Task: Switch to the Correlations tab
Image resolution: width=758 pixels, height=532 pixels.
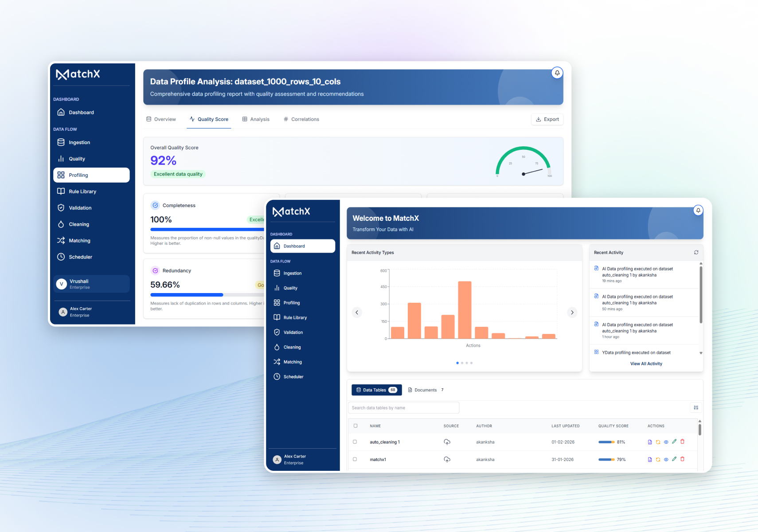Action: 301,119
